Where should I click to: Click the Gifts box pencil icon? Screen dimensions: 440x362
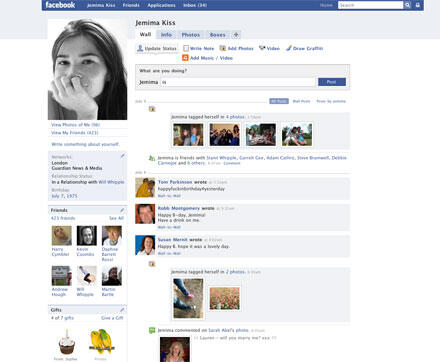pyautogui.click(x=122, y=310)
